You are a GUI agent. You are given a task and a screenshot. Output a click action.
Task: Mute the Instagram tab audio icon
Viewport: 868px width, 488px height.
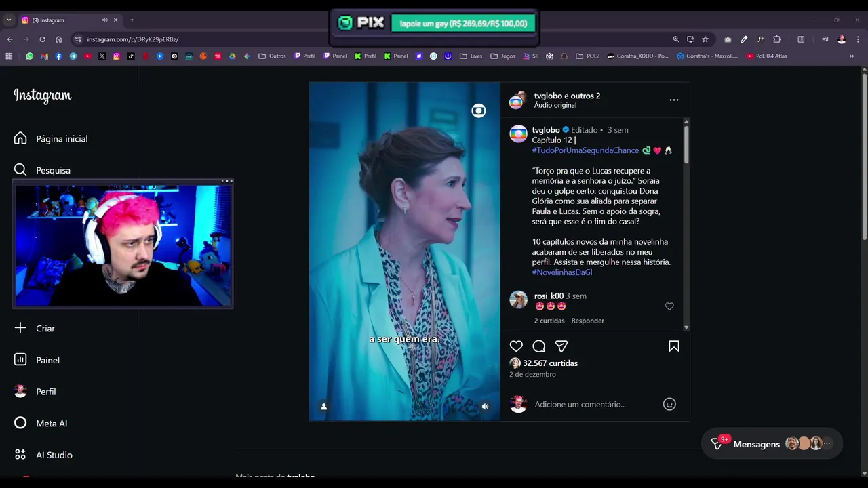(104, 20)
